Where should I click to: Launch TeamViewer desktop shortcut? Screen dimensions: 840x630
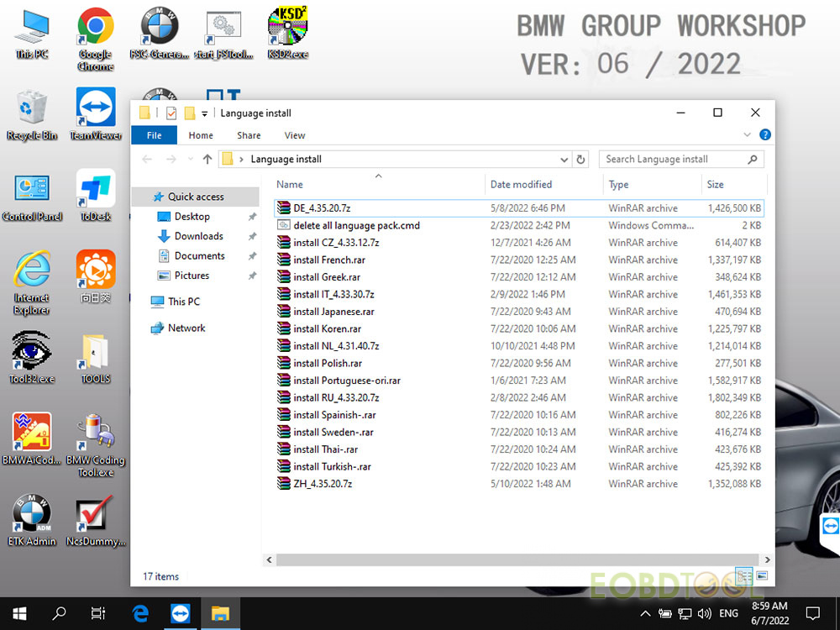[x=96, y=114]
